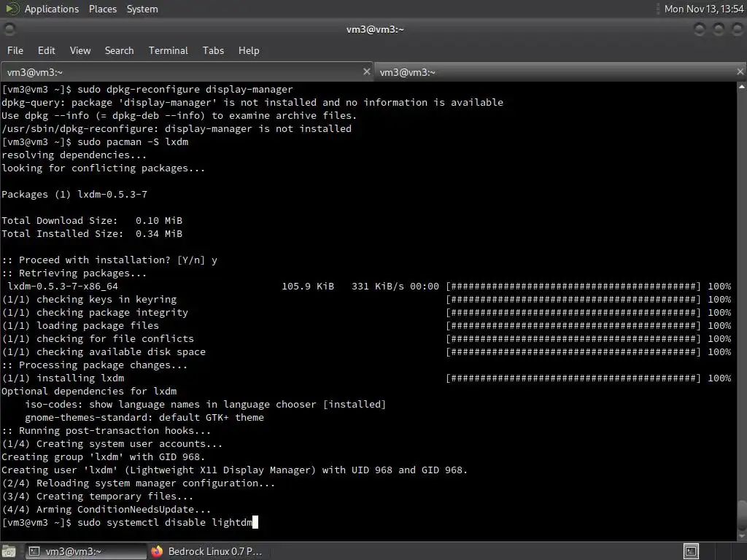Click '(2/4) Reloading system manager configuration...' line
The height and width of the screenshot is (560, 747).
click(x=138, y=483)
